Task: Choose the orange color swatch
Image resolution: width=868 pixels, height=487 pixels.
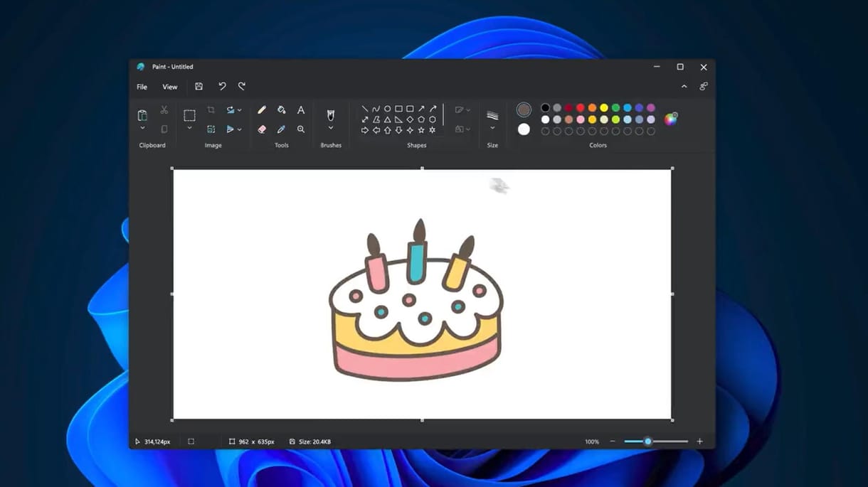Action: (592, 108)
